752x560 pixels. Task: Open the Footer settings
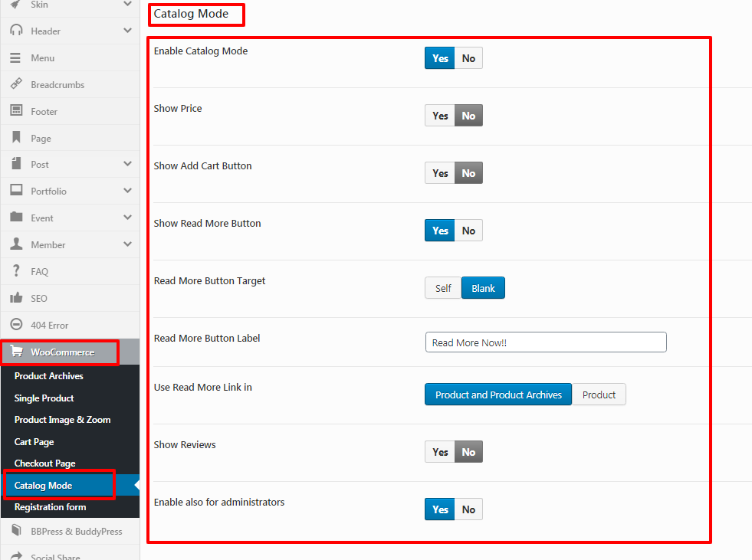click(70, 111)
